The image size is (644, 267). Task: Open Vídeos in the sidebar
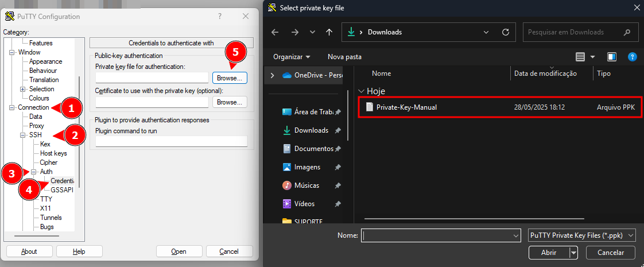pyautogui.click(x=312, y=204)
